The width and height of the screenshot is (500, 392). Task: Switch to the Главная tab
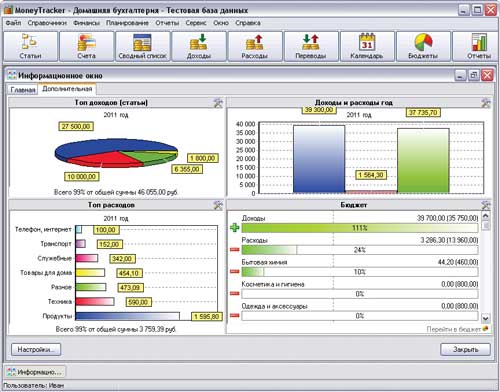point(23,90)
